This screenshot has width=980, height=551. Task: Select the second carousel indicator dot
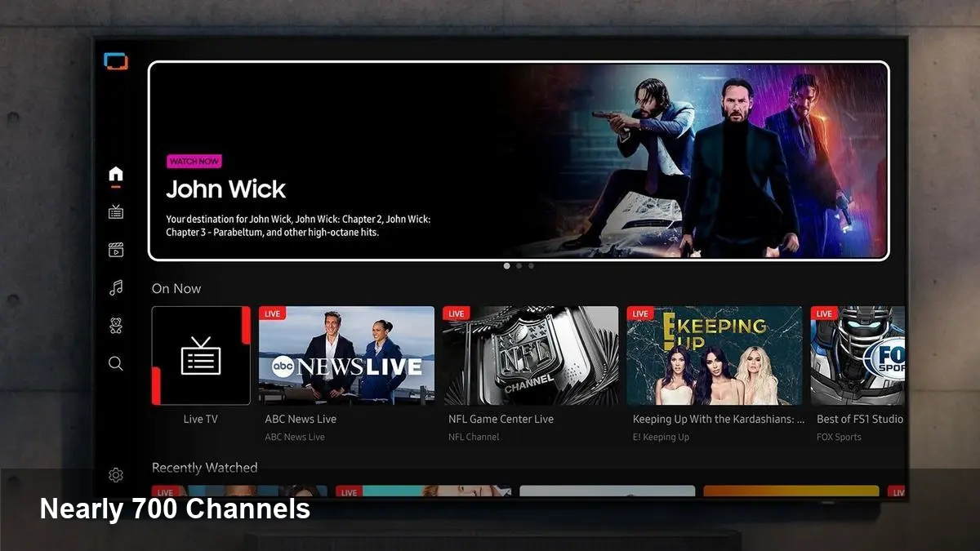tap(519, 265)
